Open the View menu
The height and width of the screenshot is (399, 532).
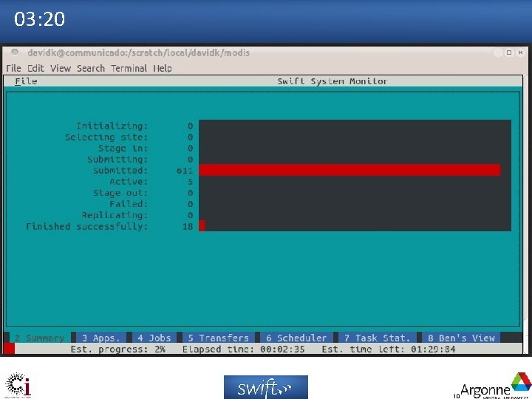pos(61,68)
